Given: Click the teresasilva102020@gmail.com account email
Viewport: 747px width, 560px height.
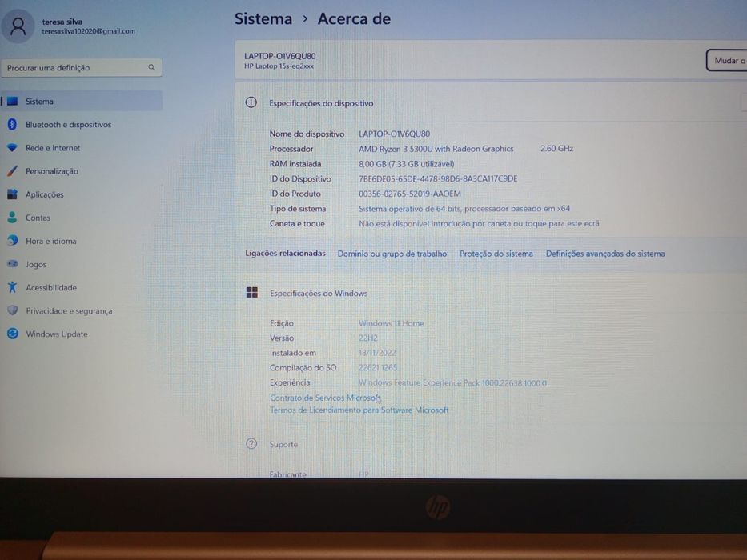Looking at the screenshot, I should (89, 31).
